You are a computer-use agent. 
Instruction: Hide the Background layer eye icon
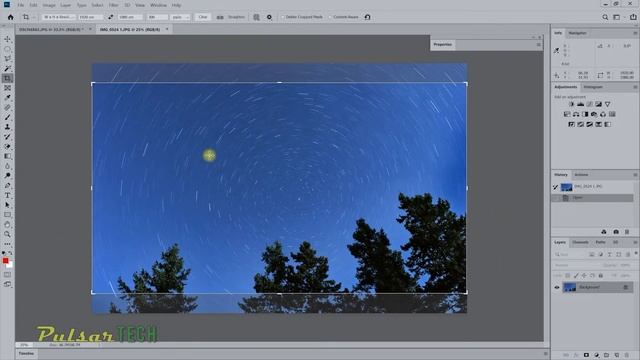557,287
